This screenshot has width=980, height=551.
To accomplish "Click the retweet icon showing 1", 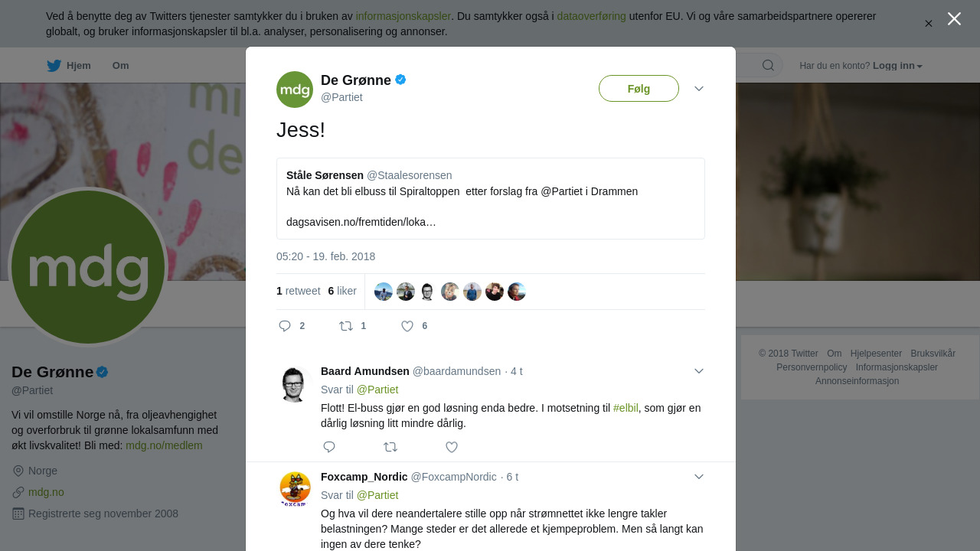I will (x=346, y=326).
